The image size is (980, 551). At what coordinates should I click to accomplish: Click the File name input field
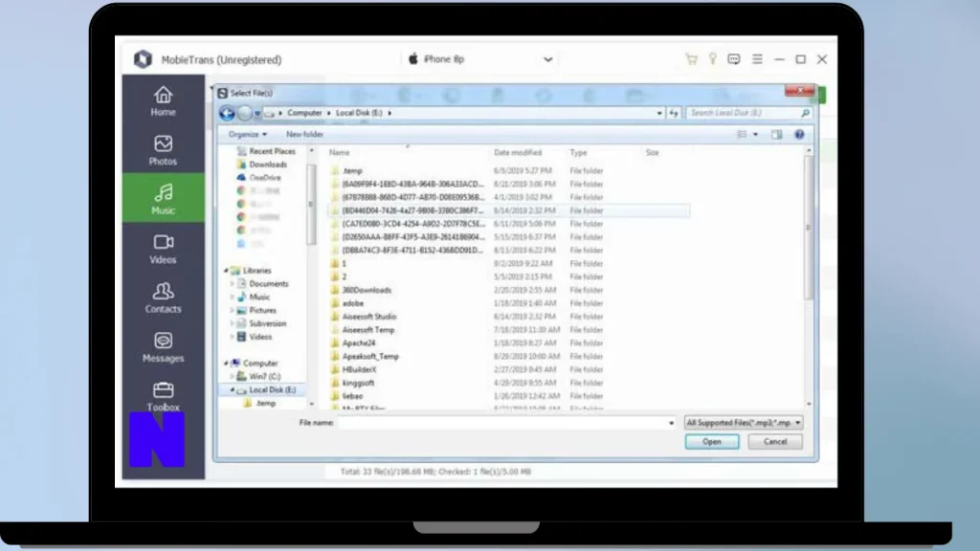click(501, 423)
